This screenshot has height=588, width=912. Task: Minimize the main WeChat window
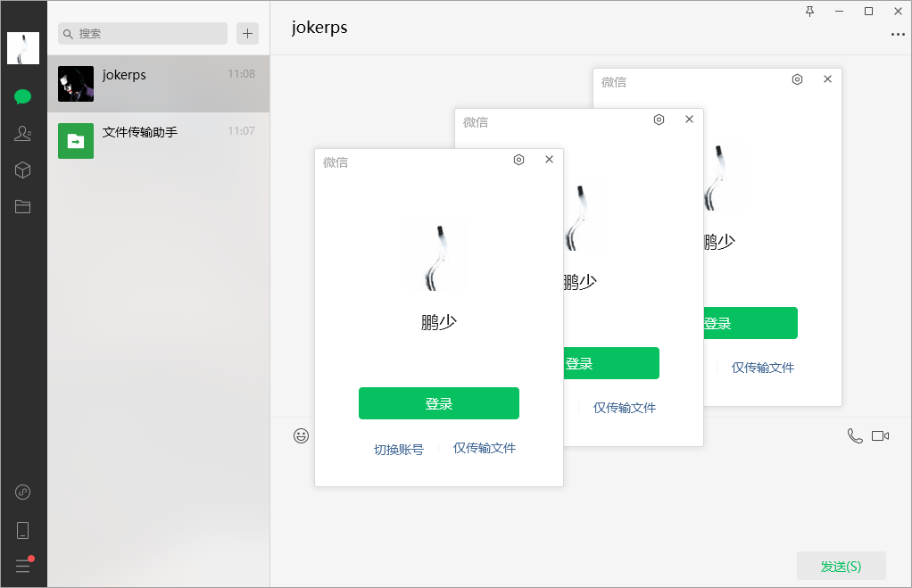(840, 11)
